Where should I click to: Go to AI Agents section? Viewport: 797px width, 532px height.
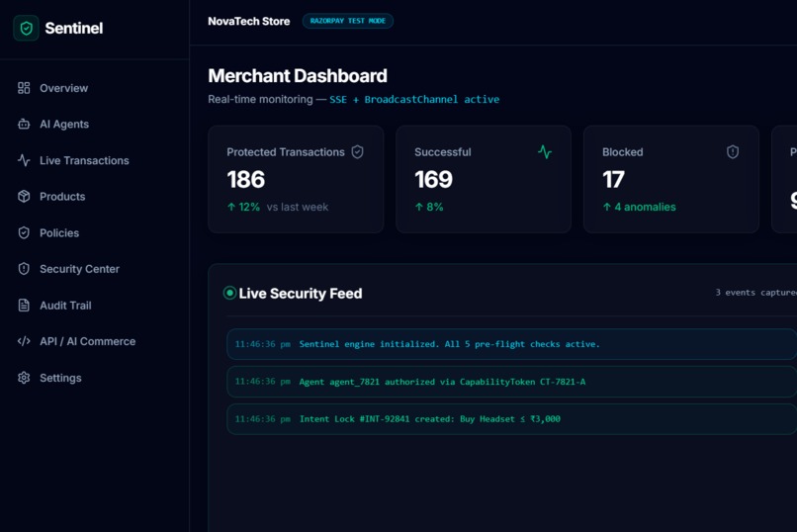click(64, 124)
